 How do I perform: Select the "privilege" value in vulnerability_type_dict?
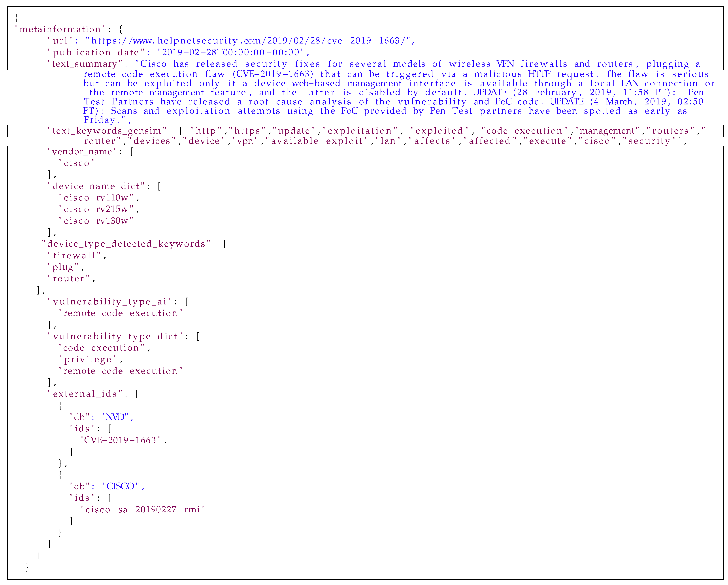pyautogui.click(x=88, y=359)
